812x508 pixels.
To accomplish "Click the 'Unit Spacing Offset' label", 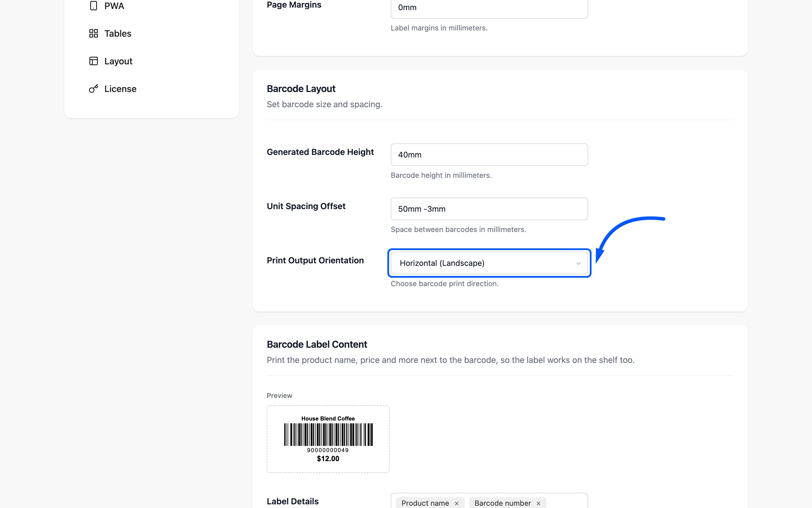I will point(306,206).
